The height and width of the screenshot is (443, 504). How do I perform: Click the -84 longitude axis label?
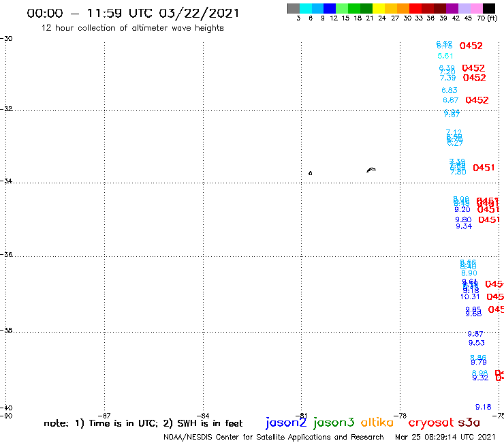[203, 416]
